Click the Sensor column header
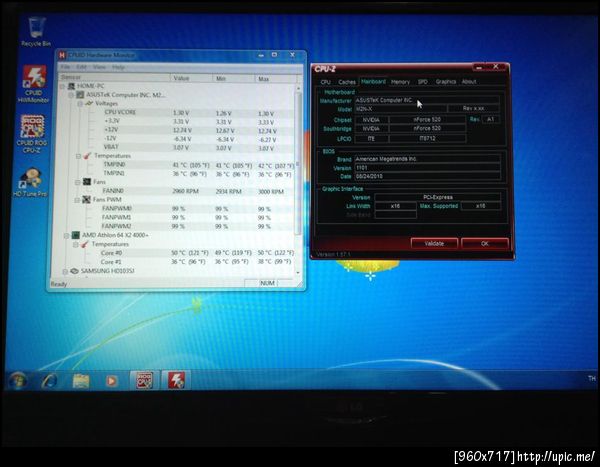The width and height of the screenshot is (600, 467). [x=114, y=78]
